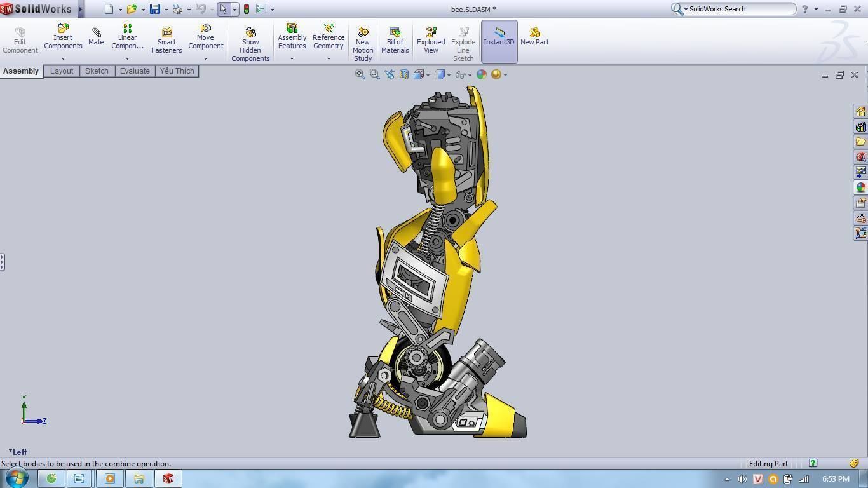Toggle Section View icon
Screen dimensions: 868x488
point(403,74)
